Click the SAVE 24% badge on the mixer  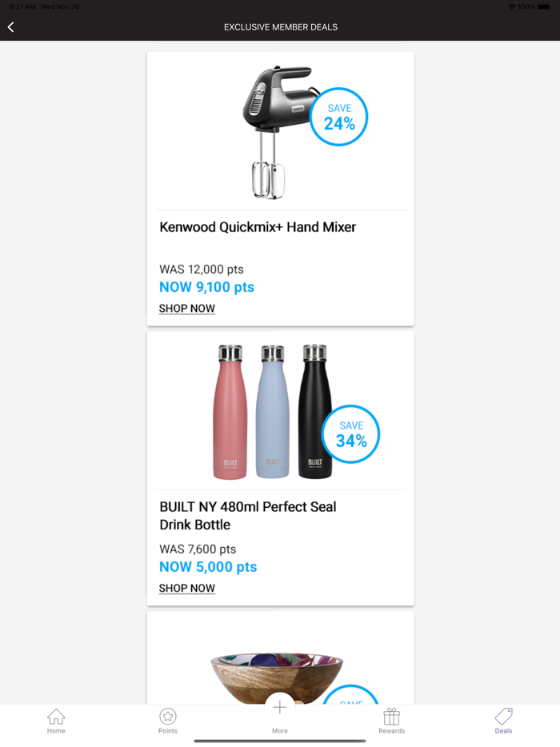338,117
